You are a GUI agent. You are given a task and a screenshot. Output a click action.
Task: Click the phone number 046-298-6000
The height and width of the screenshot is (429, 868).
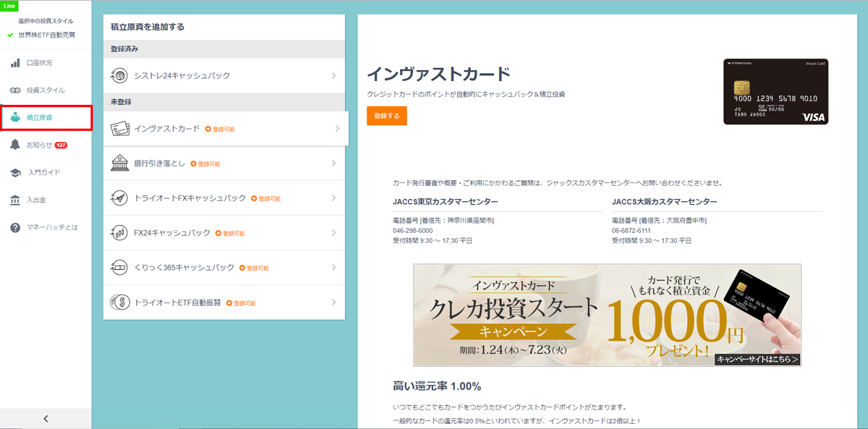coord(413,231)
